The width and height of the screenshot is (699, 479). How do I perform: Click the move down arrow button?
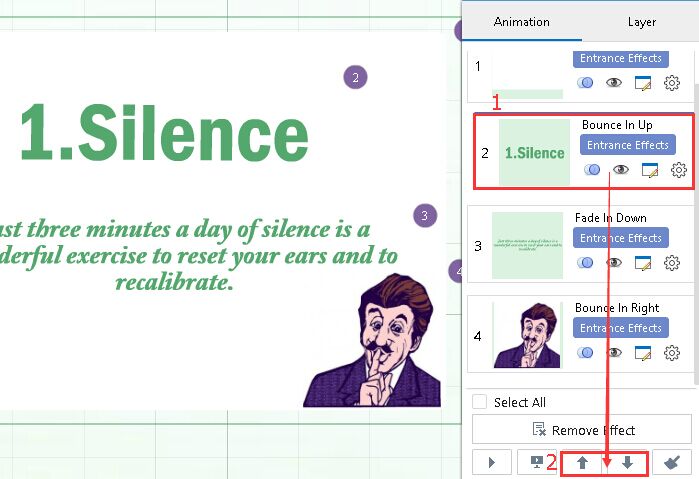click(627, 463)
